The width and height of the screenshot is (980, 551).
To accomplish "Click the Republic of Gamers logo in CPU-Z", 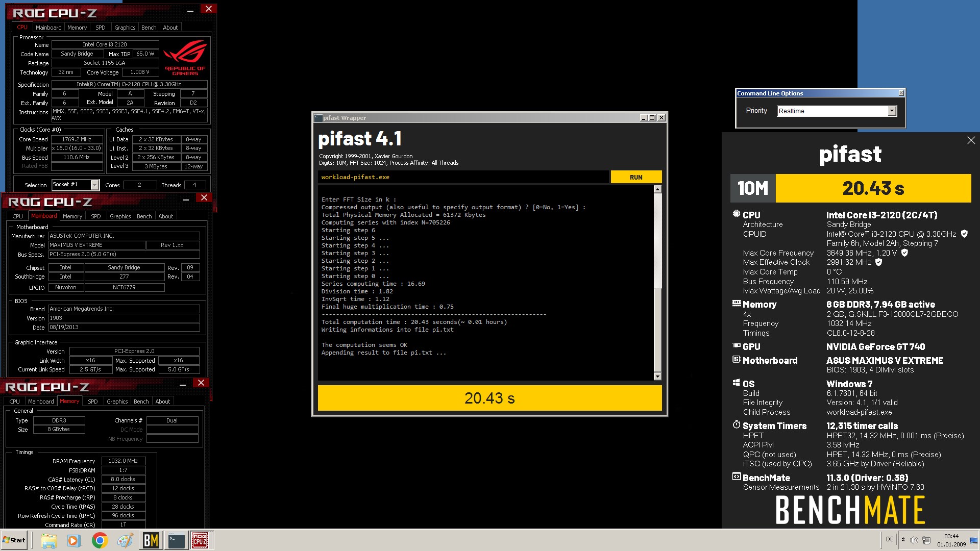I will click(x=185, y=58).
